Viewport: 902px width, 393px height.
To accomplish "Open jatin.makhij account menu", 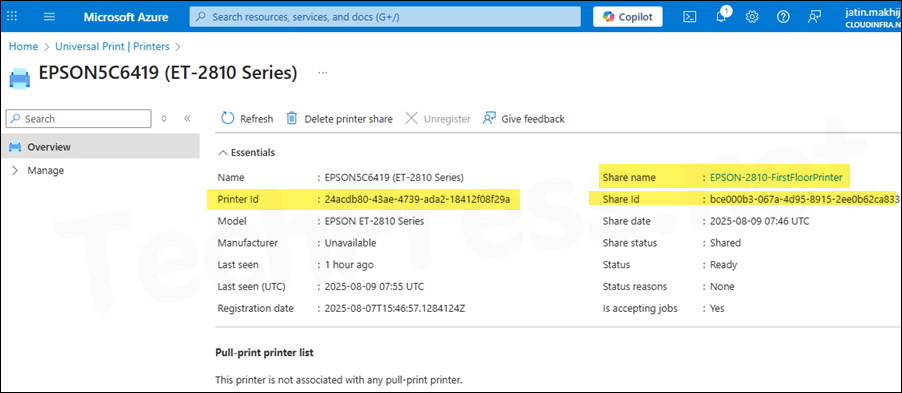I will click(x=873, y=17).
